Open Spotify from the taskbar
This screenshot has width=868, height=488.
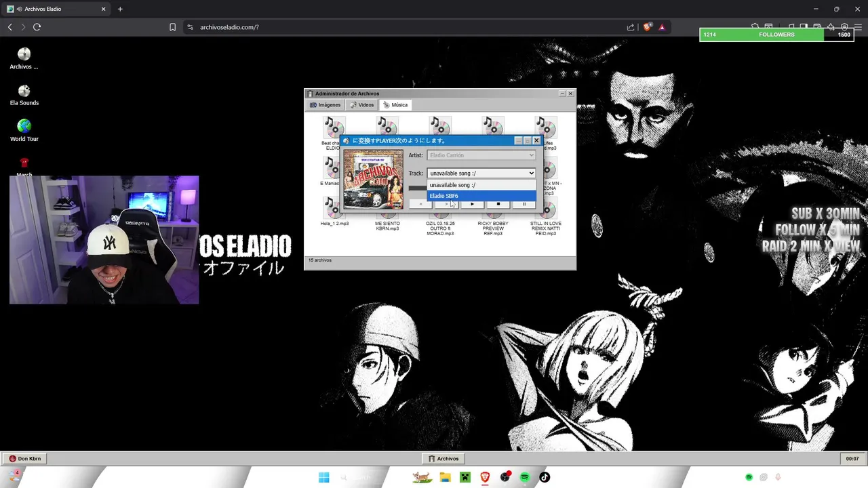click(x=525, y=477)
